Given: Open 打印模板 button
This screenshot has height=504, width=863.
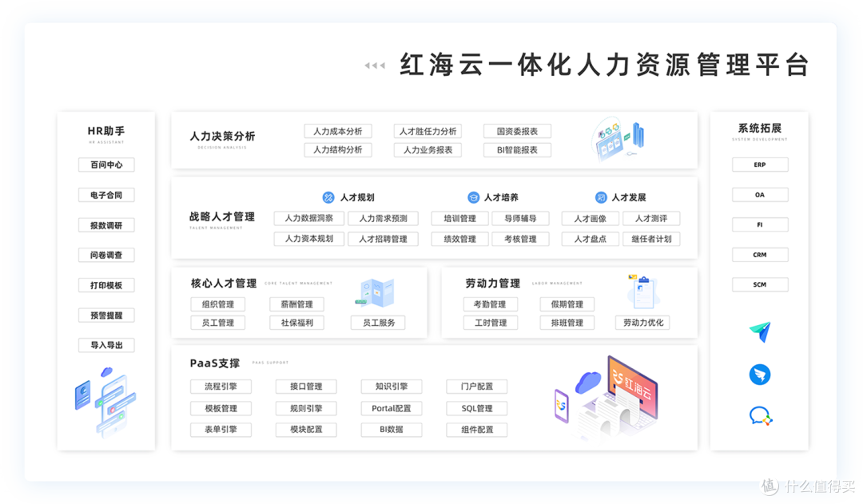Looking at the screenshot, I should point(106,285).
